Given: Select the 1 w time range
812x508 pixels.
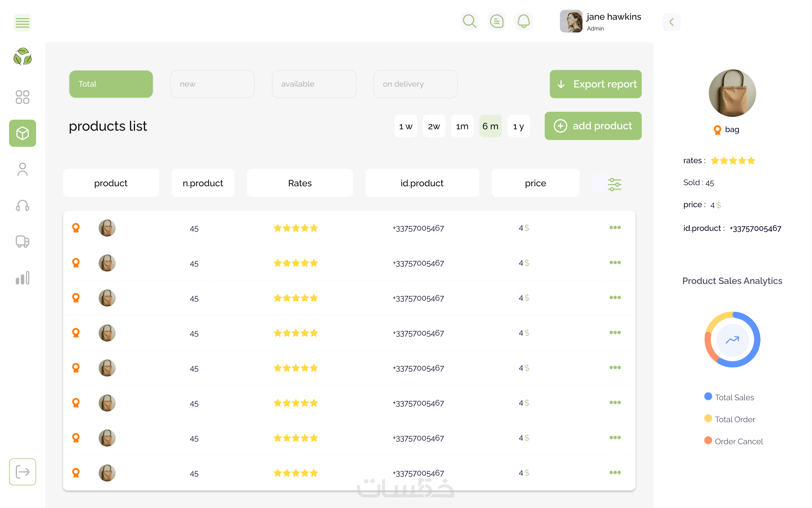Looking at the screenshot, I should point(406,126).
